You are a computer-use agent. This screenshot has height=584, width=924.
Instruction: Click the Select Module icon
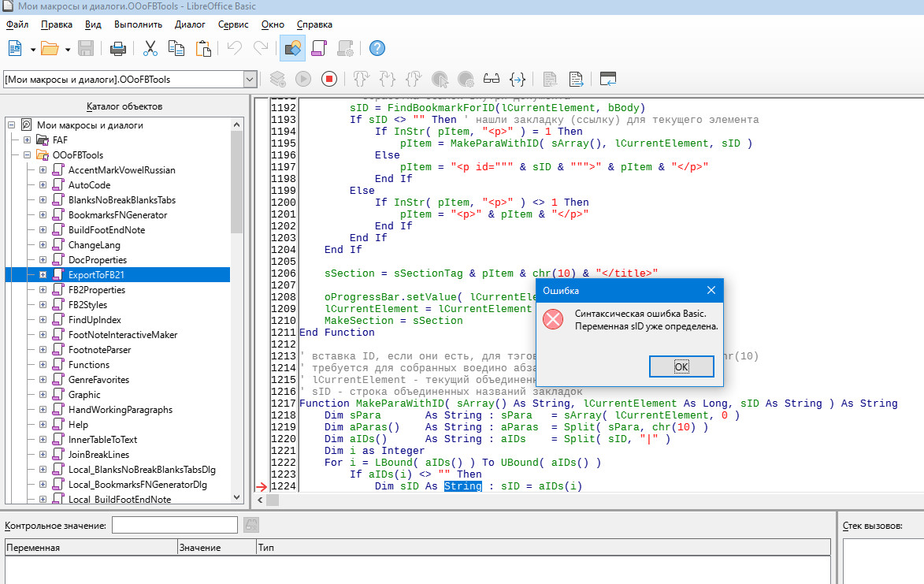[x=345, y=48]
